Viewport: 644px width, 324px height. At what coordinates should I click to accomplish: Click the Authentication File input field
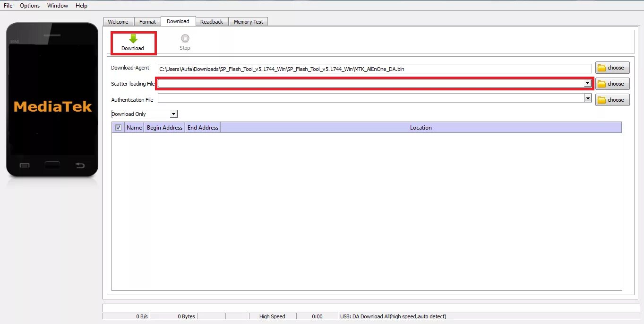point(371,98)
